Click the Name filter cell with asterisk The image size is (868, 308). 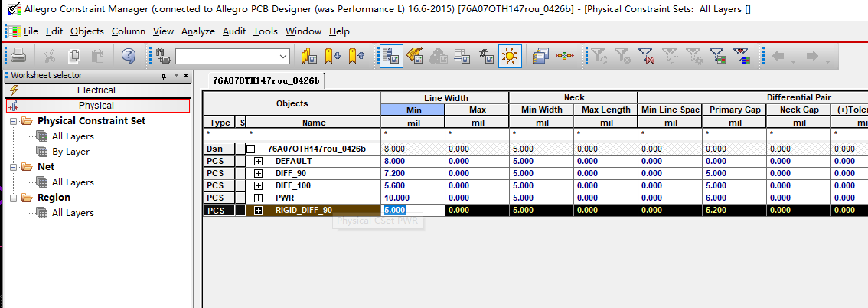314,133
